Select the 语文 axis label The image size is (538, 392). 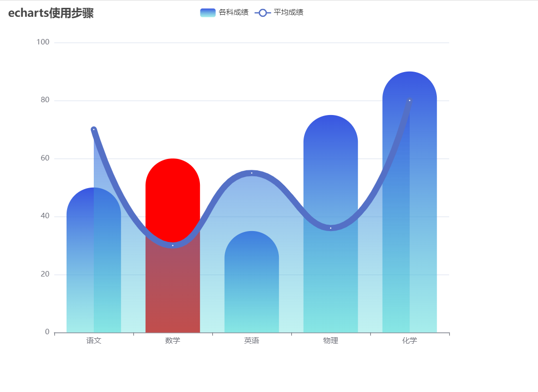[x=94, y=341]
